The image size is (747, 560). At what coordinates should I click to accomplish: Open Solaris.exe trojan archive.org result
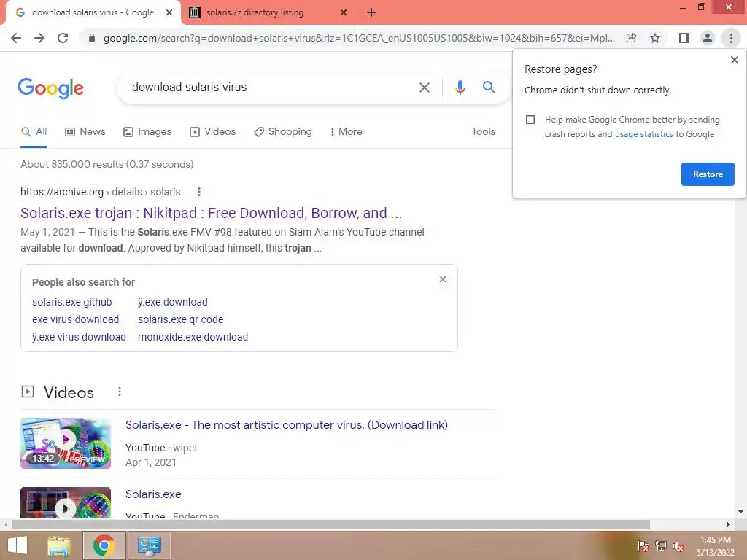point(211,213)
